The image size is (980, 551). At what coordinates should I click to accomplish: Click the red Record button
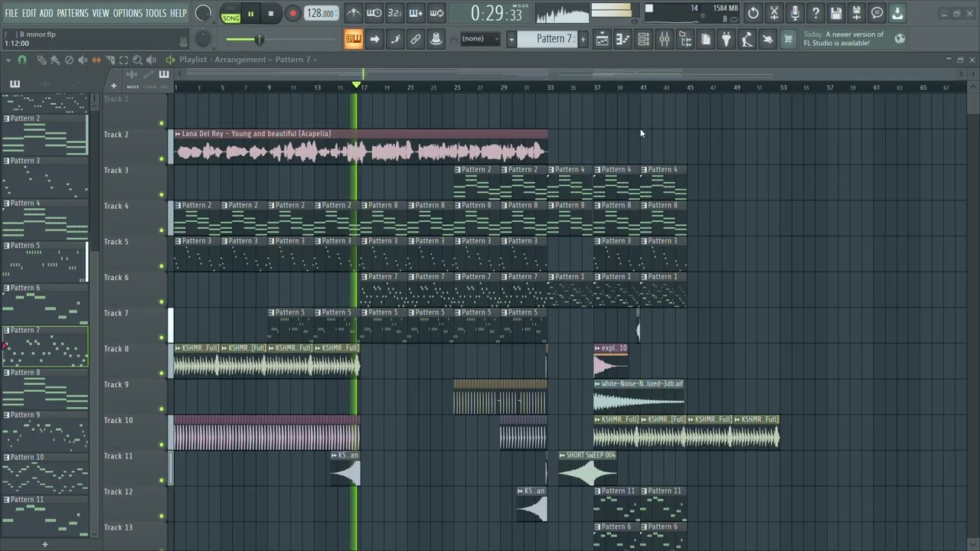pyautogui.click(x=292, y=14)
